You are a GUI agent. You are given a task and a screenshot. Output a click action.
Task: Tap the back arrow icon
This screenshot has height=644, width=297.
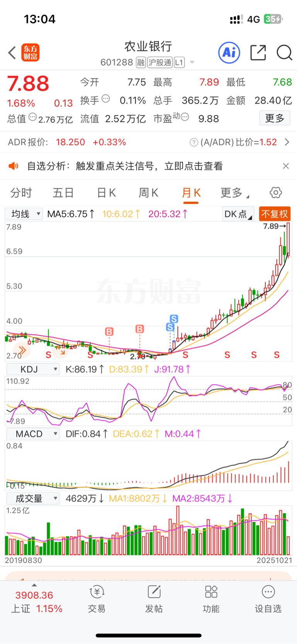(x=12, y=53)
